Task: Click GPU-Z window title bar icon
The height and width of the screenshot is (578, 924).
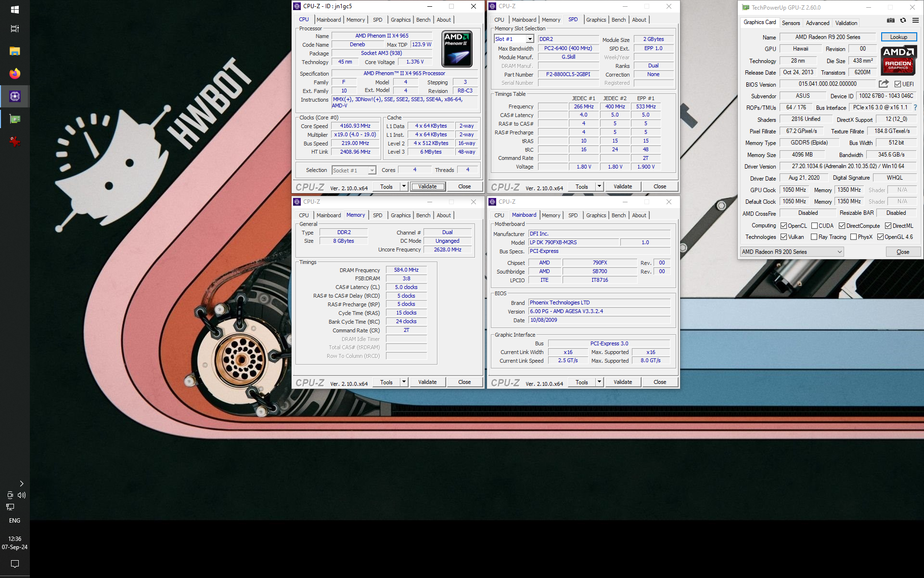Action: click(x=745, y=7)
